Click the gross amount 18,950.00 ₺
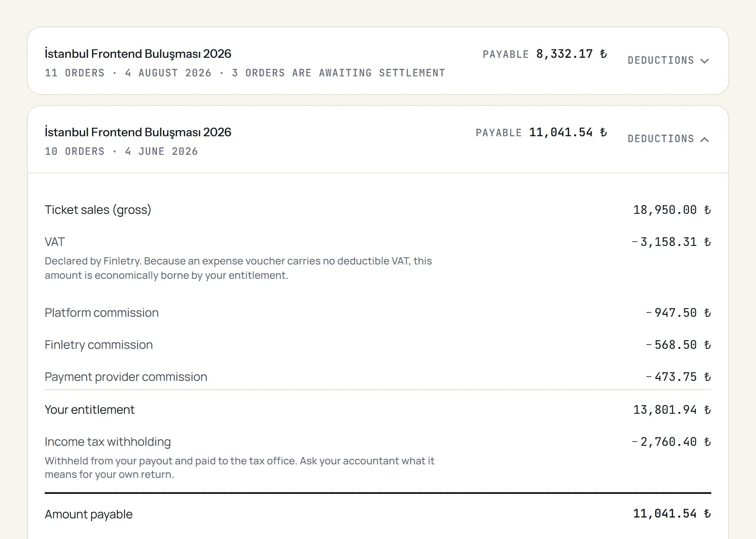This screenshot has width=756, height=539. point(672,210)
